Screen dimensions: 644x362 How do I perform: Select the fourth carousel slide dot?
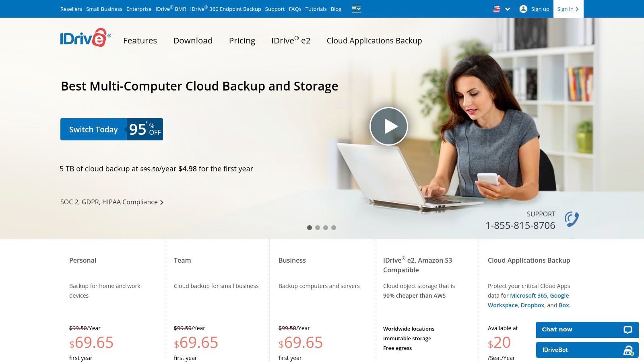[x=334, y=228]
